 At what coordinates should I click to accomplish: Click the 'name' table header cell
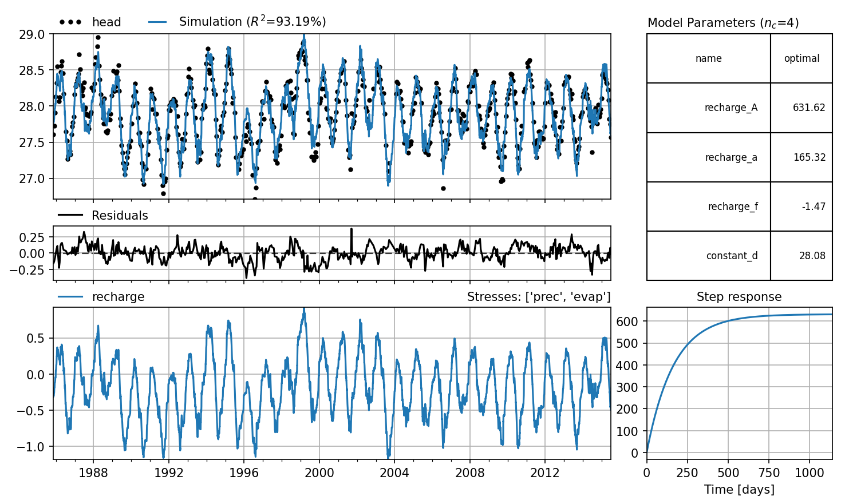click(x=709, y=58)
